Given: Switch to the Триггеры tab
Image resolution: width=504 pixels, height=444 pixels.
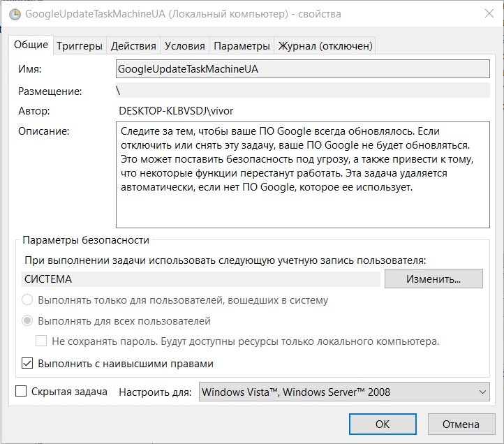Looking at the screenshot, I should click(80, 46).
